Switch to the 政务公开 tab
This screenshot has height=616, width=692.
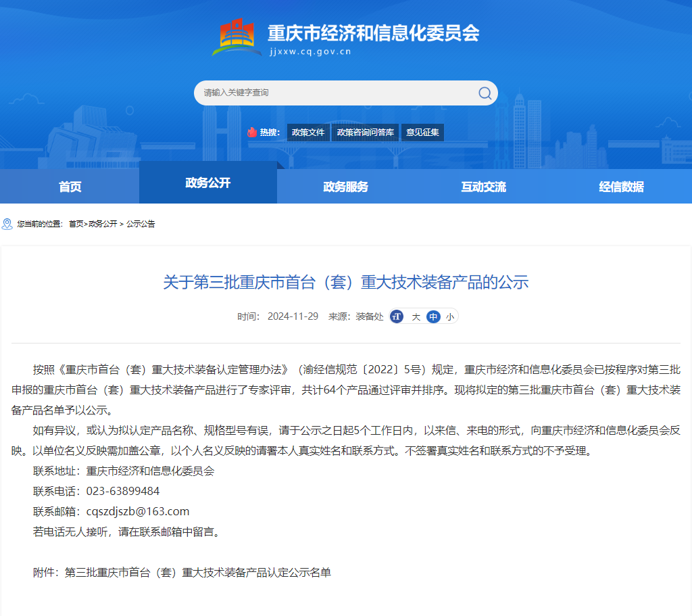point(208,183)
